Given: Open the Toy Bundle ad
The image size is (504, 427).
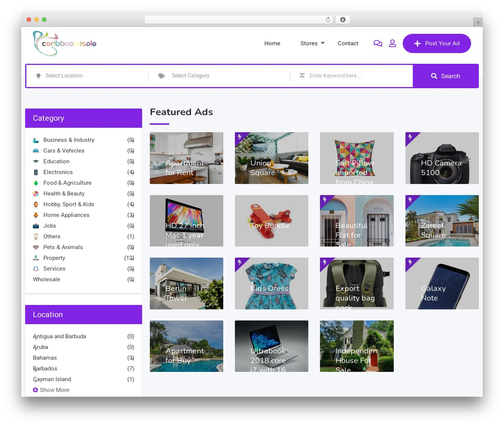Looking at the screenshot, I should pyautogui.click(x=272, y=221).
